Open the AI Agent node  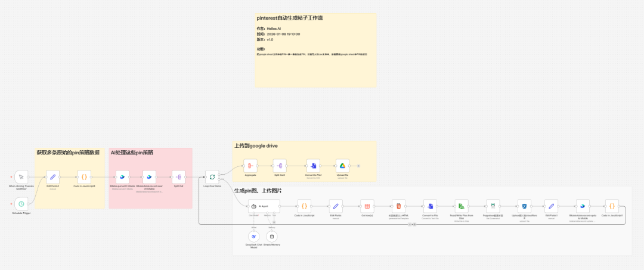255,206
